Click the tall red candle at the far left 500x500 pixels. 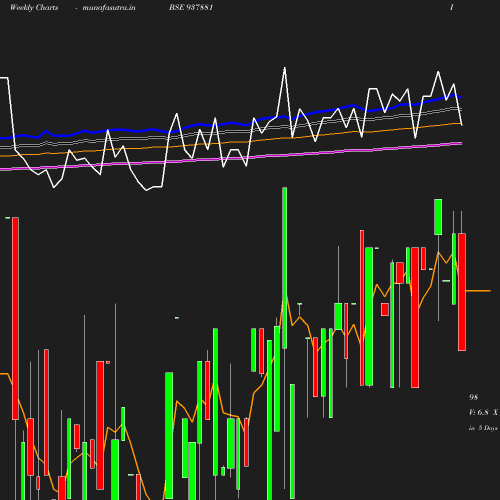click(x=15, y=319)
